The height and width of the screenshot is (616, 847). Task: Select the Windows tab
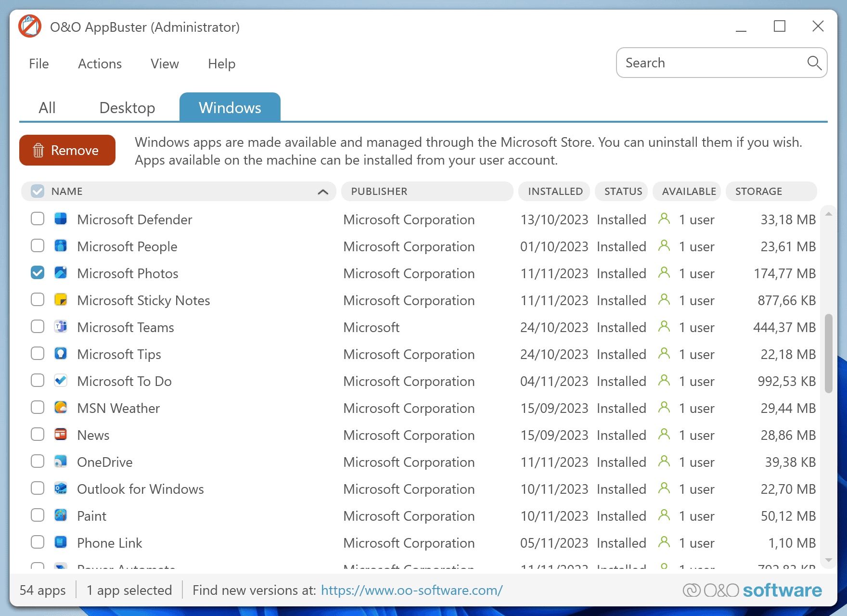230,107
